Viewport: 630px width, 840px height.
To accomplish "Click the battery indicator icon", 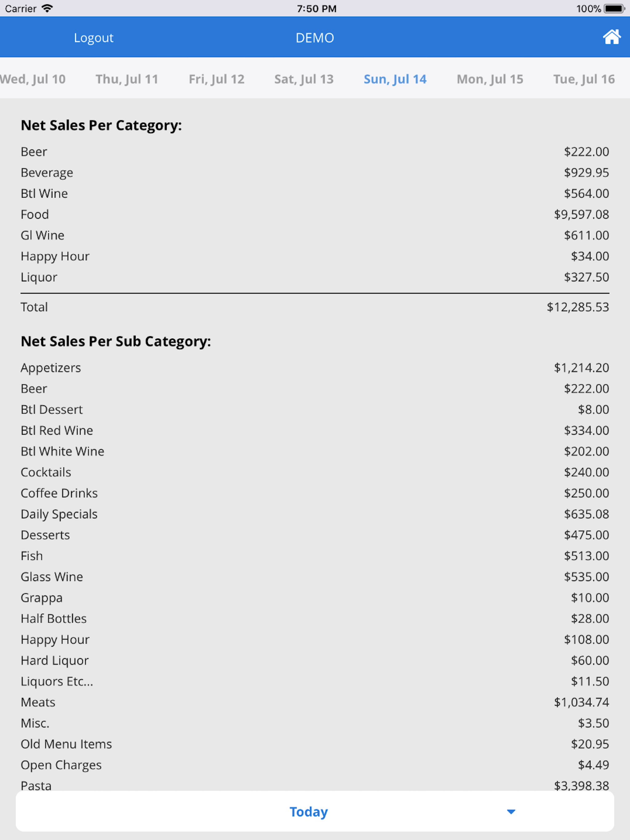I will coord(614,8).
